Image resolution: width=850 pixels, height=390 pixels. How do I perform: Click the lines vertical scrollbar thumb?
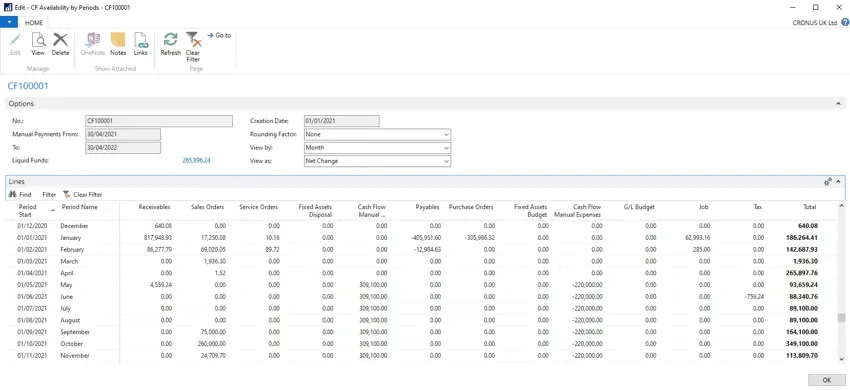(x=841, y=318)
